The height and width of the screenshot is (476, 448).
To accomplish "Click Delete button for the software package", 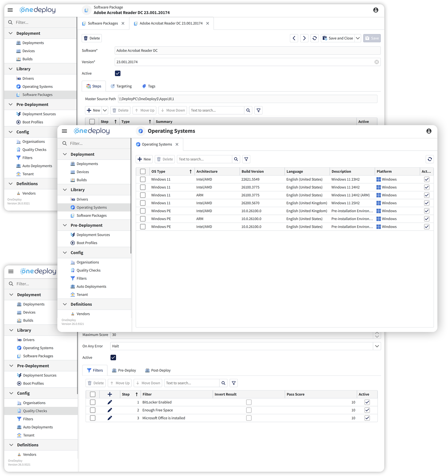I will (x=92, y=38).
